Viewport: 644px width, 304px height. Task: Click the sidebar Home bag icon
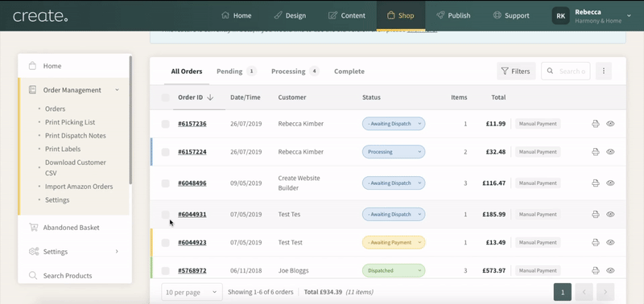[33, 66]
